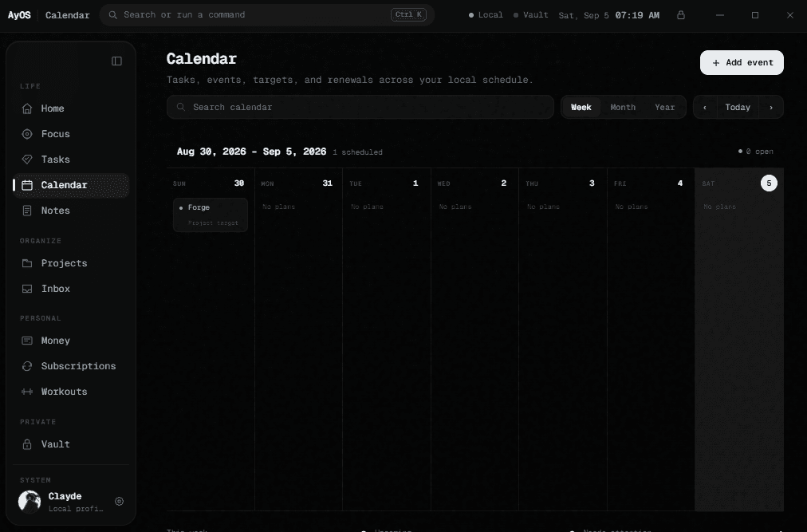Screen dimensions: 807x532
Task: Select Calendar in the sidebar
Action: coord(70,185)
